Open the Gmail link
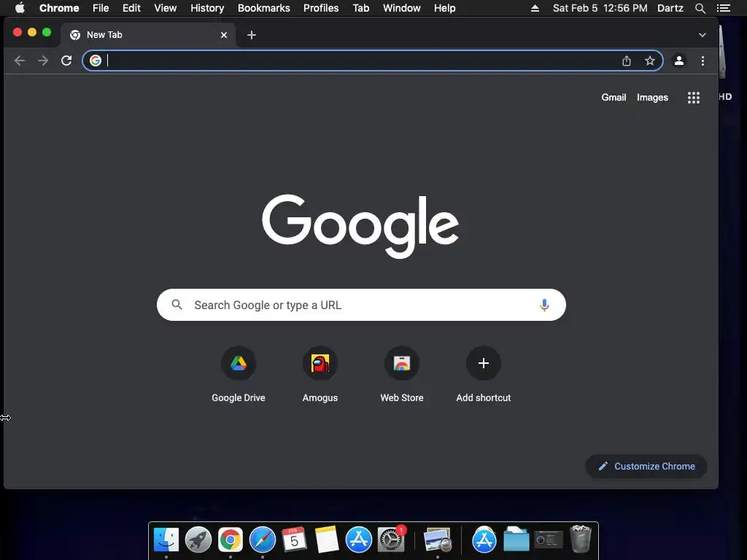 pos(614,97)
